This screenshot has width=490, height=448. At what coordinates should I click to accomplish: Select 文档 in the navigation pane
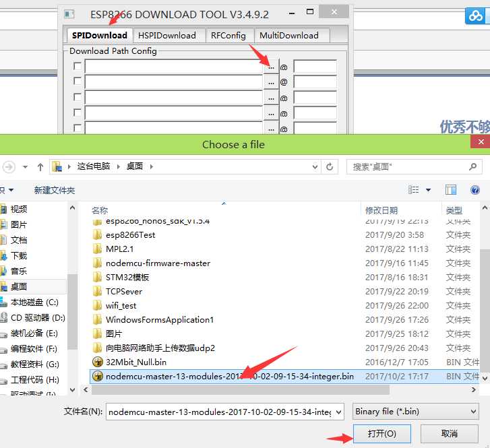coord(19,240)
